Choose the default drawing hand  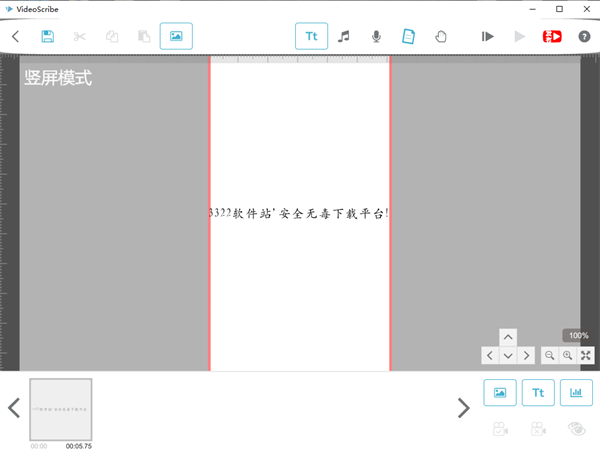coord(441,36)
